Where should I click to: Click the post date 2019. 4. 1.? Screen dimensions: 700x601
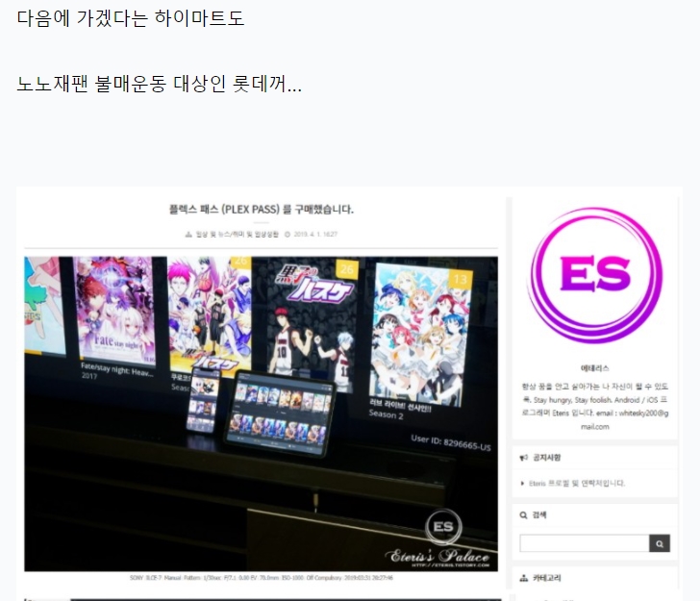point(315,235)
